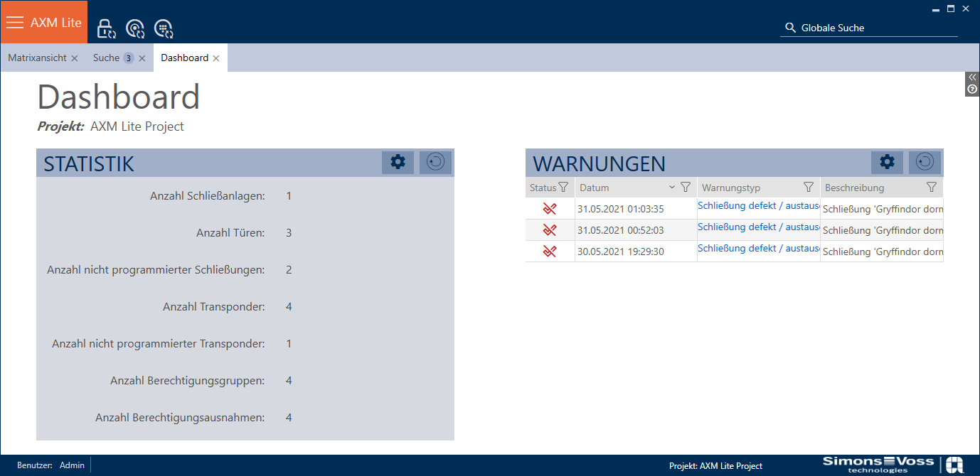The image size is (980, 476).
Task: Open the Datum column filter
Action: 686,188
